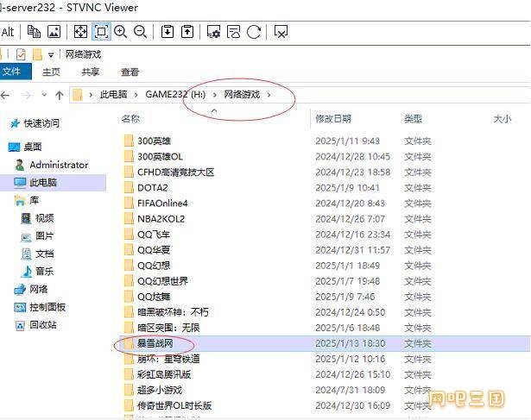The height and width of the screenshot is (420, 531).
Task: Click the connection info icon in VNC toolbar
Action: tap(234, 32)
